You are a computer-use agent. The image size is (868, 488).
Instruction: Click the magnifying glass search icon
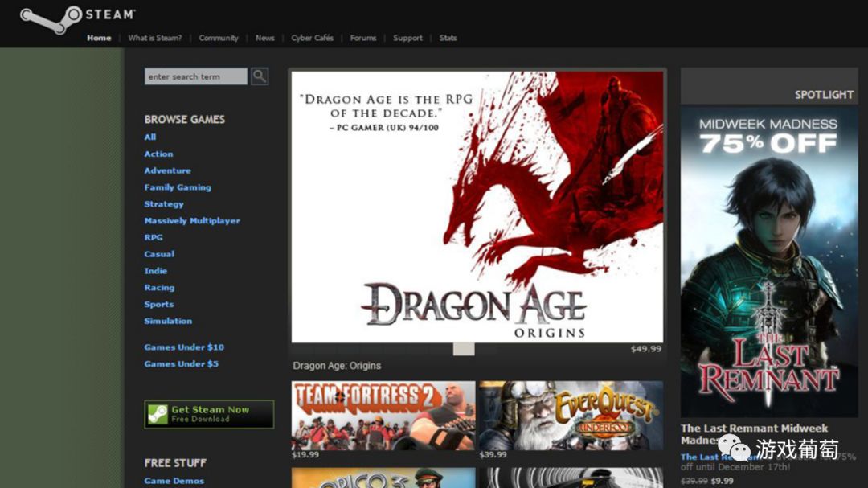point(258,76)
